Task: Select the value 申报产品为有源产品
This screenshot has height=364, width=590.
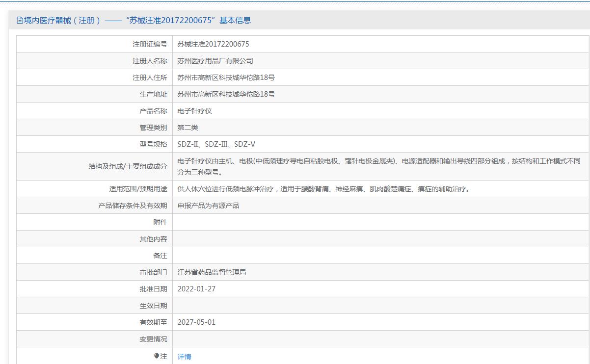Action: tap(208, 206)
